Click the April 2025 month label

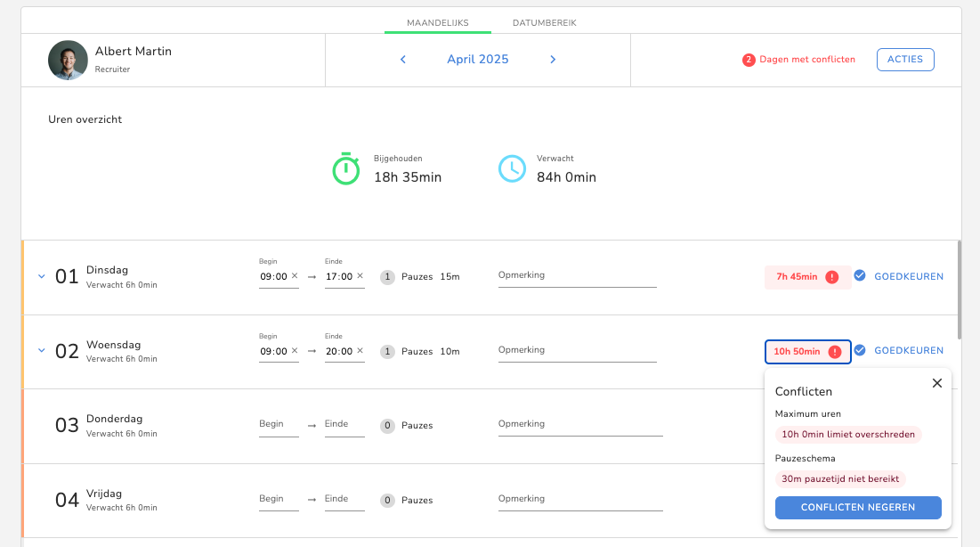pyautogui.click(x=477, y=60)
